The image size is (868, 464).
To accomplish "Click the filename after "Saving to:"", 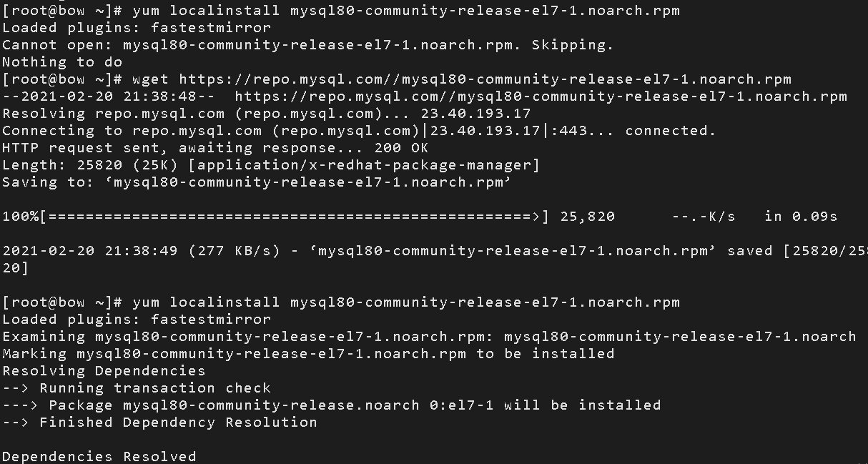I will [x=312, y=182].
